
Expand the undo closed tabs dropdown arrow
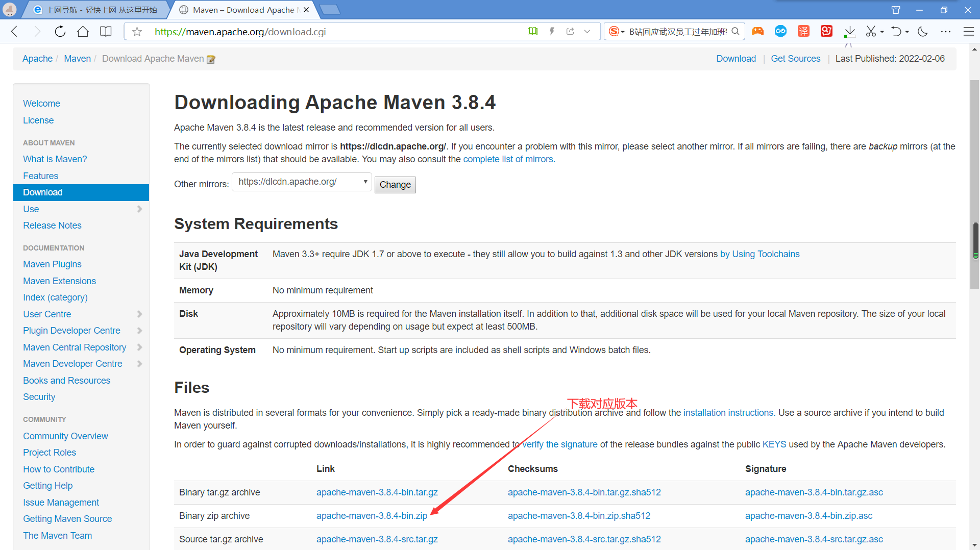tap(907, 32)
